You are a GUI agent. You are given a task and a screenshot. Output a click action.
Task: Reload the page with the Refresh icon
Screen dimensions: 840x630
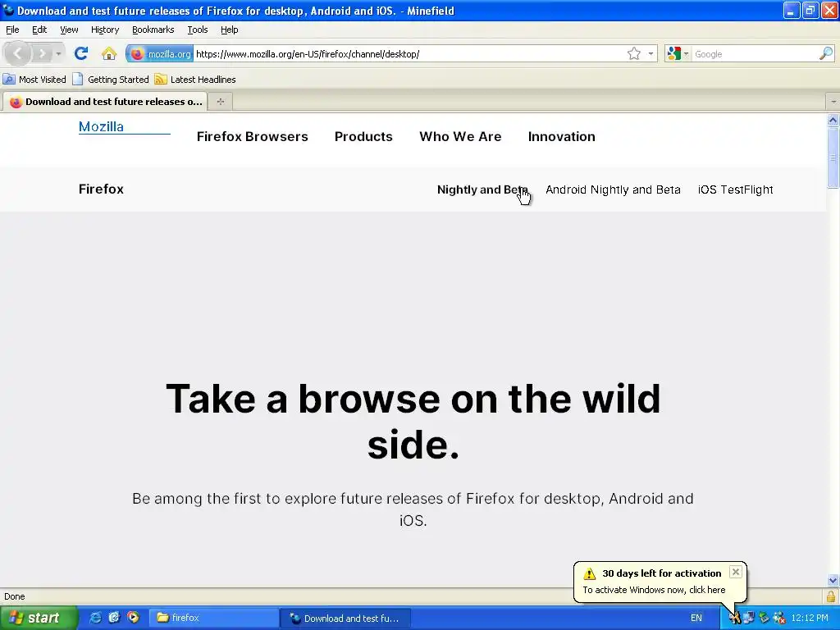pos(81,53)
